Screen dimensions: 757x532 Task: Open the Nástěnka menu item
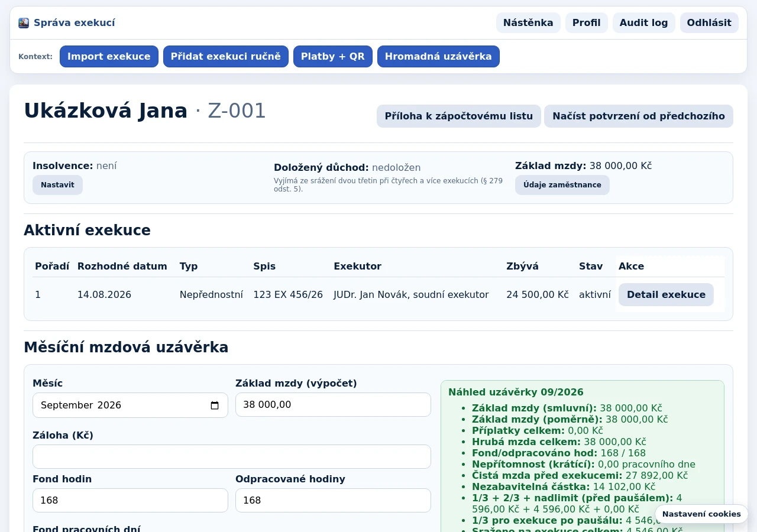coord(528,23)
